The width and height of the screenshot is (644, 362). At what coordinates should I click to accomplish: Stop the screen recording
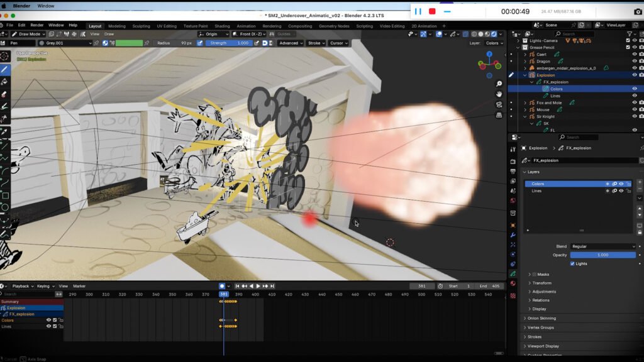pyautogui.click(x=432, y=11)
